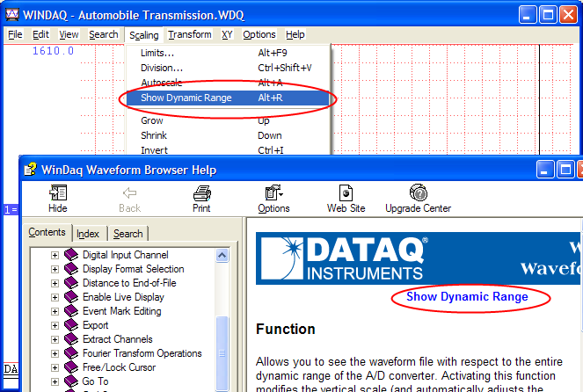Close the open Scaling menu
The image size is (583, 392).
coord(144,35)
